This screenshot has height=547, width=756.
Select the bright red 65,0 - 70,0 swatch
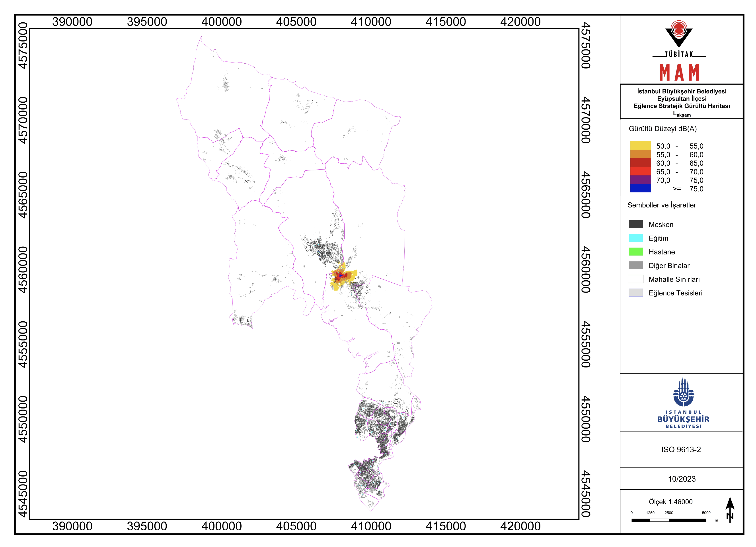click(x=640, y=171)
